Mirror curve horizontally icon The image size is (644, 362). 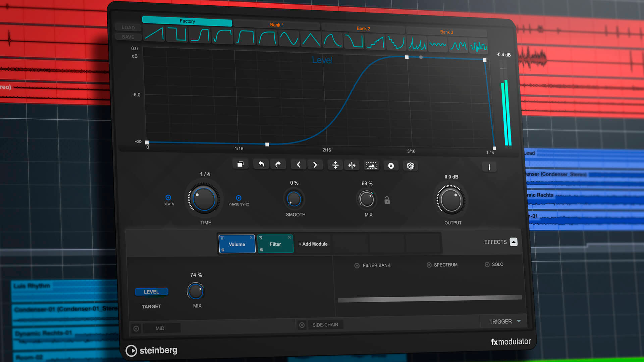tap(352, 165)
